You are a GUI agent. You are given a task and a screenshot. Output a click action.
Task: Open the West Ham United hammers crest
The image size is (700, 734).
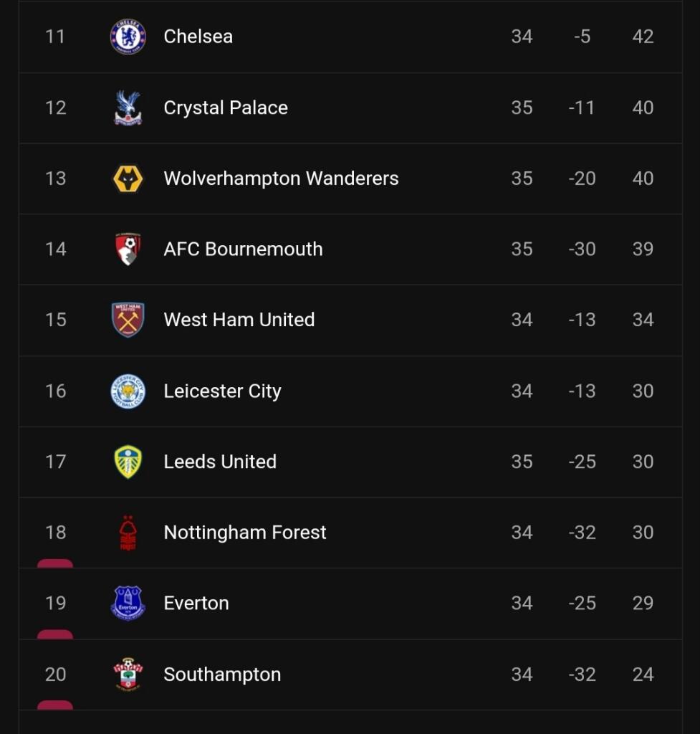128,320
